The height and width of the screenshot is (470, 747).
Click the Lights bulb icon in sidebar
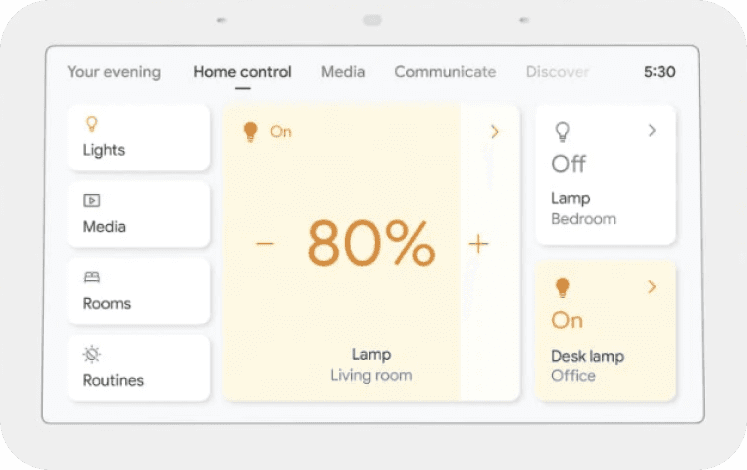click(x=91, y=124)
